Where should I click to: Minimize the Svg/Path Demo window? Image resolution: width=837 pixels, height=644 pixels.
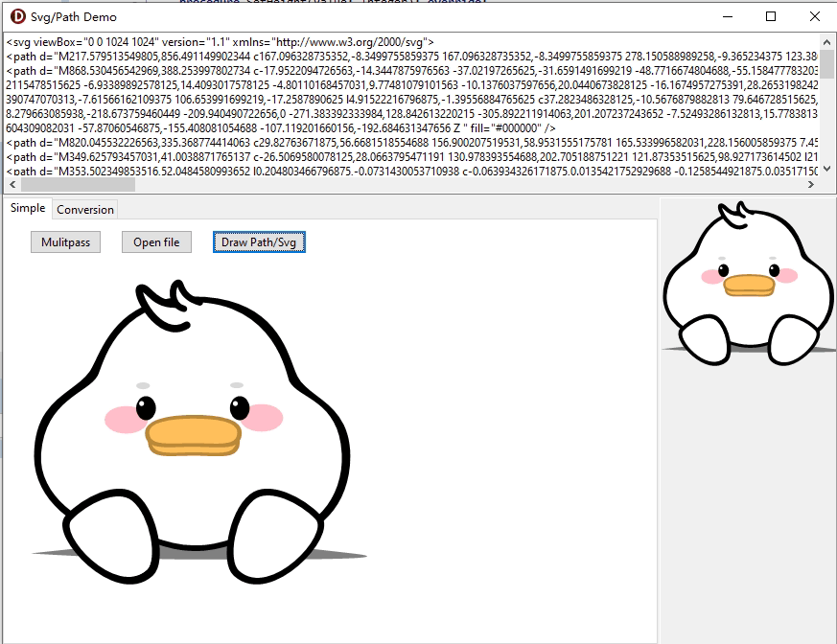click(727, 16)
